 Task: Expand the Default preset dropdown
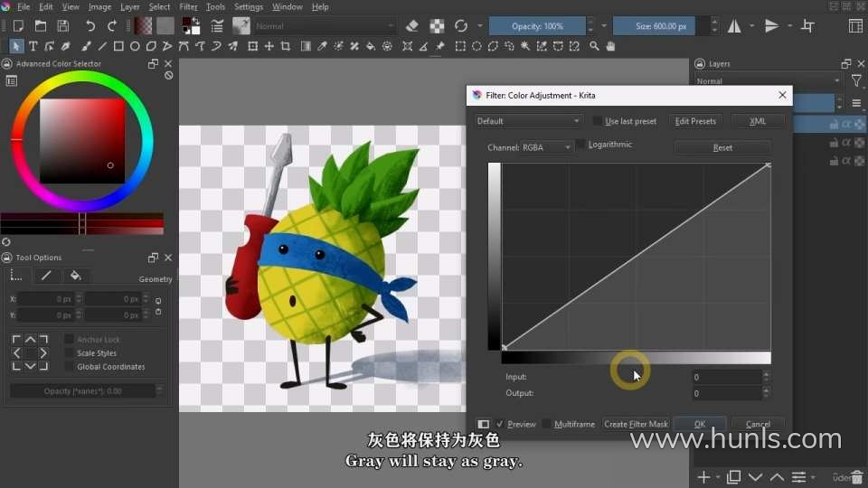click(x=528, y=121)
